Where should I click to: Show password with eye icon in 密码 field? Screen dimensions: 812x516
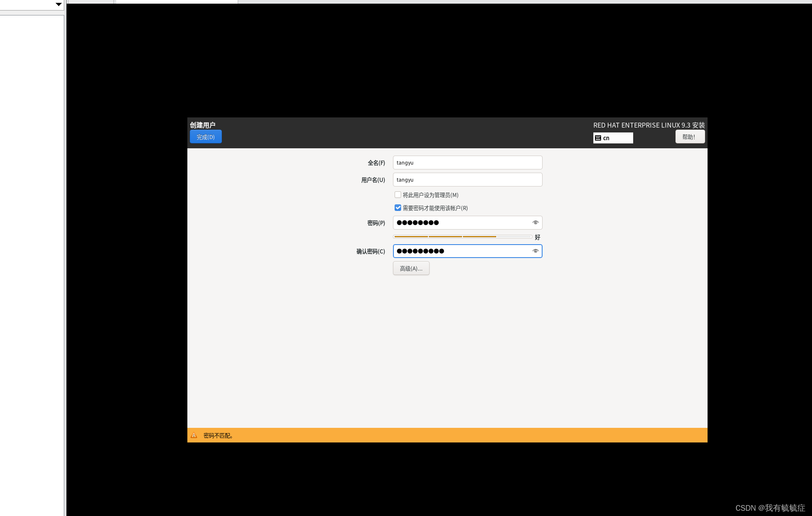click(535, 223)
